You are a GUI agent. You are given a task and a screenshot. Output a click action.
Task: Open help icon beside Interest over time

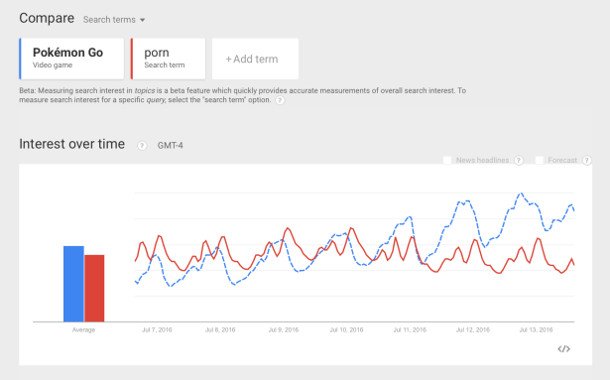click(x=142, y=145)
